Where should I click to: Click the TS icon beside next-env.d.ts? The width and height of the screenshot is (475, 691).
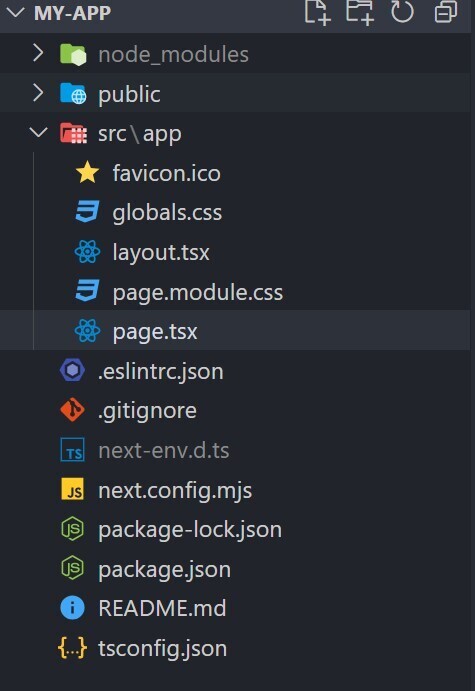[72, 450]
